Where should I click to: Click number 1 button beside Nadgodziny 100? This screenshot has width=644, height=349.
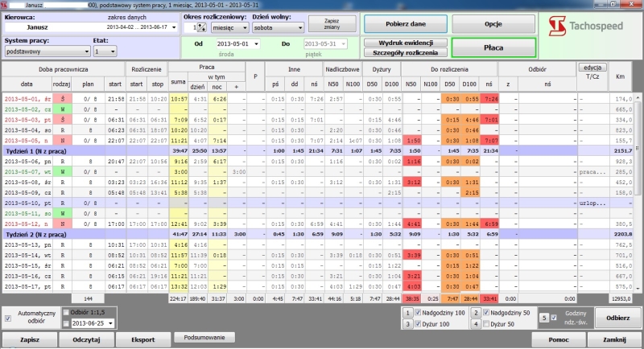click(407, 313)
